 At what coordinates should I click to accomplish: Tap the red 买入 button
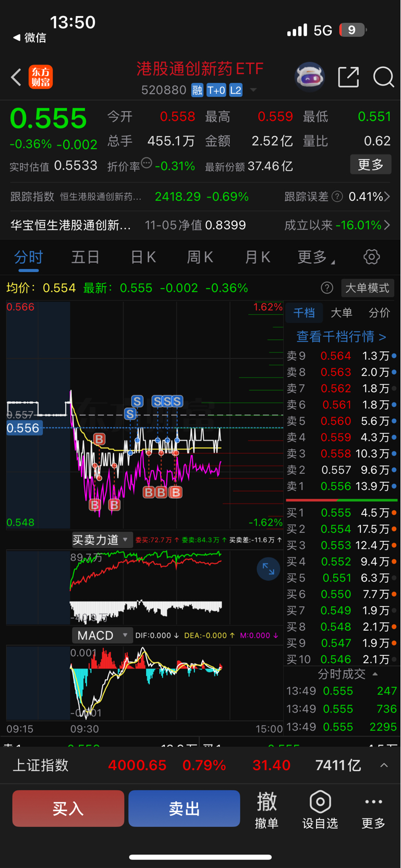[x=68, y=809]
